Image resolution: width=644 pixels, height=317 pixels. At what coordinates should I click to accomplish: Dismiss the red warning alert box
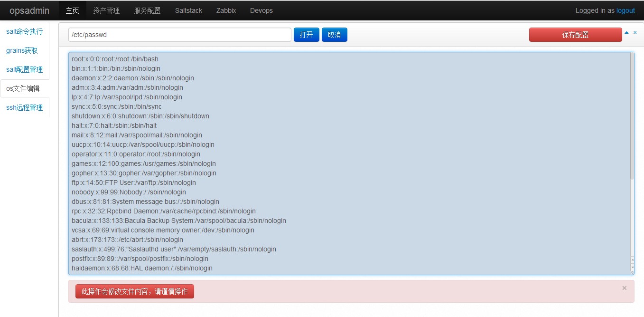click(x=624, y=288)
